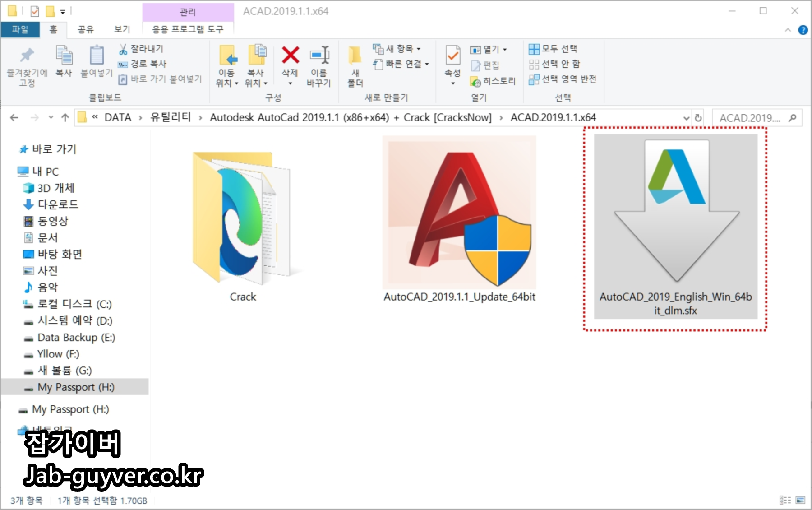Switch to large icons view in status bar

point(801,500)
